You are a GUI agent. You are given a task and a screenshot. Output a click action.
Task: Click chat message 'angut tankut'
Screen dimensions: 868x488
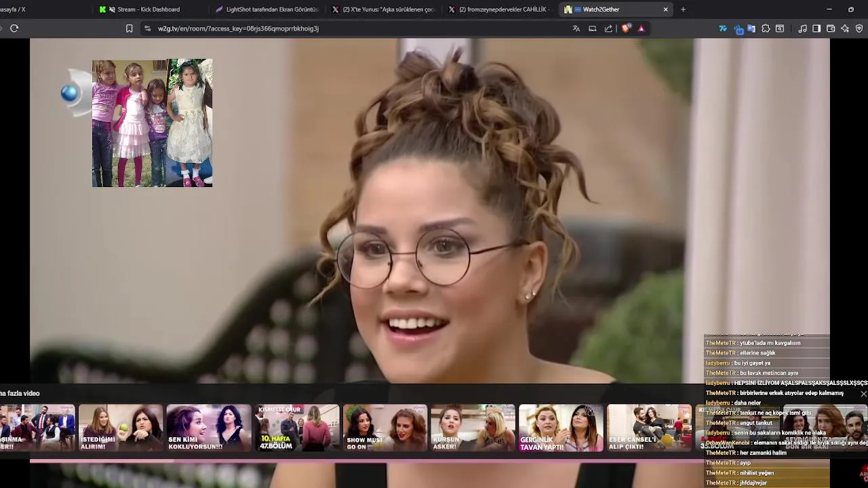[x=755, y=423]
